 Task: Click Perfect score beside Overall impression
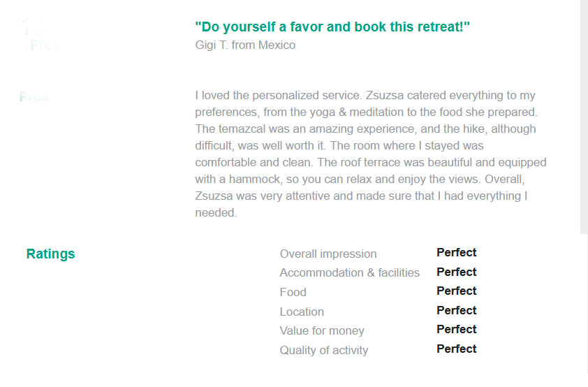[457, 252]
